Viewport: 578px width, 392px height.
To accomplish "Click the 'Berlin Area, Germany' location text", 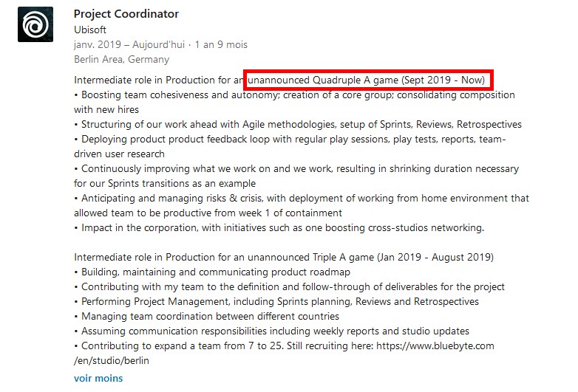I will click(121, 59).
